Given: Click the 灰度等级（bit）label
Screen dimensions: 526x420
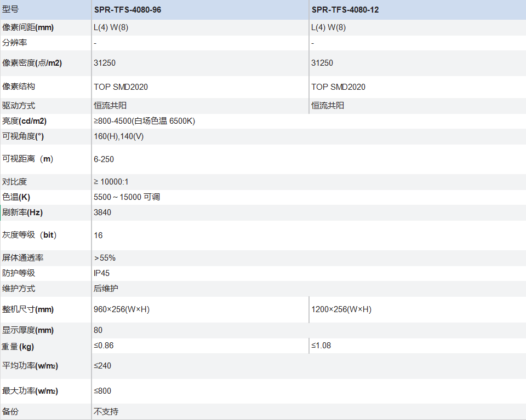Looking at the screenshot, I should pyautogui.click(x=29, y=235).
